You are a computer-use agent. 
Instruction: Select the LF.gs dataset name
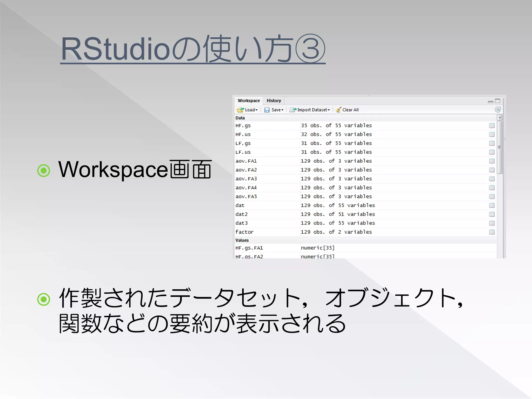(x=243, y=143)
